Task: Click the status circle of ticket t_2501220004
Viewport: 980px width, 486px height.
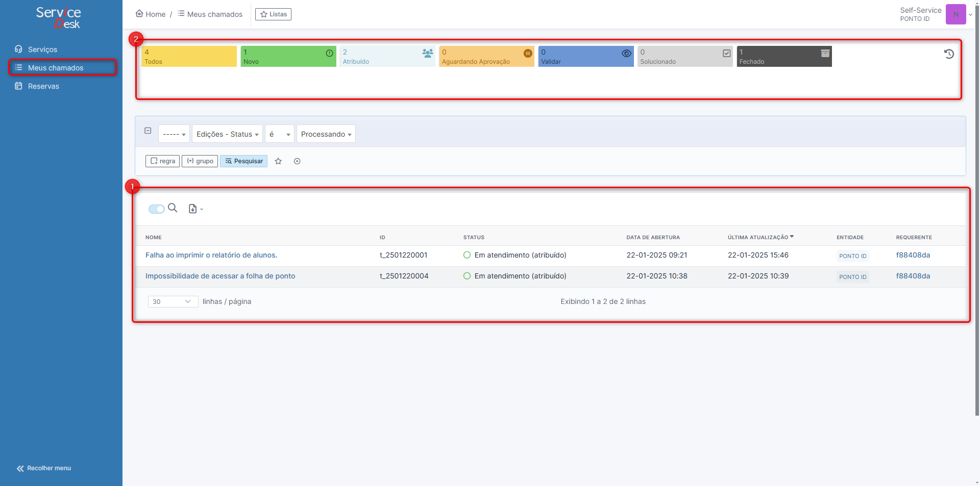Action: [x=467, y=276]
